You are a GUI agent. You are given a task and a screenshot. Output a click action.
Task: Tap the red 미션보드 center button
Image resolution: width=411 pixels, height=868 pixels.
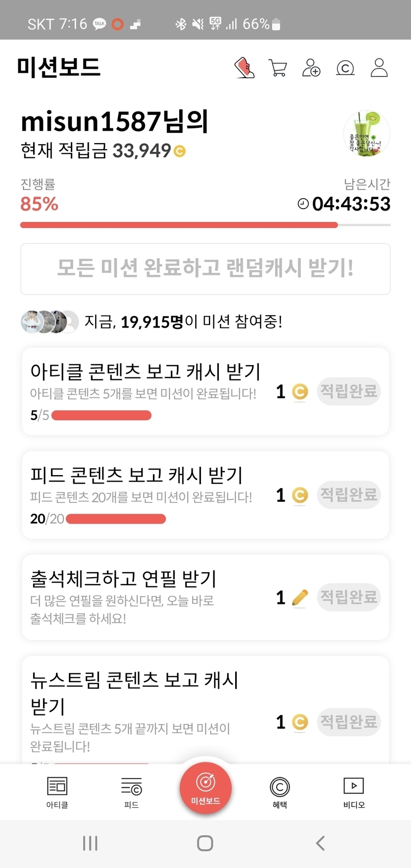(x=205, y=787)
